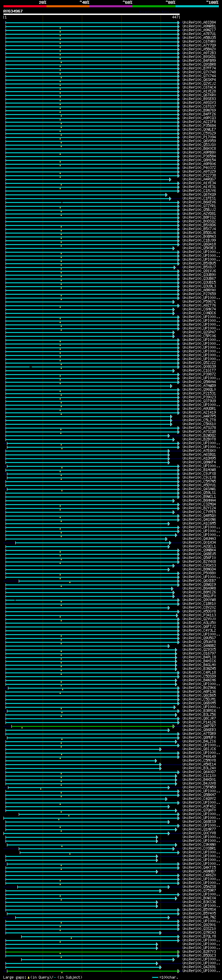222x980 pixels.
Task: Select the UniRef100_A2I419 label
Action: pos(199,412)
